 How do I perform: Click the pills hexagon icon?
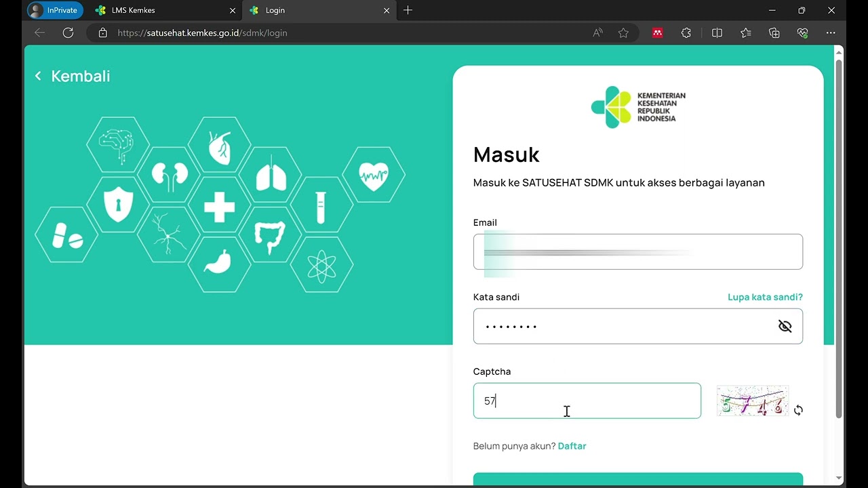coord(66,235)
